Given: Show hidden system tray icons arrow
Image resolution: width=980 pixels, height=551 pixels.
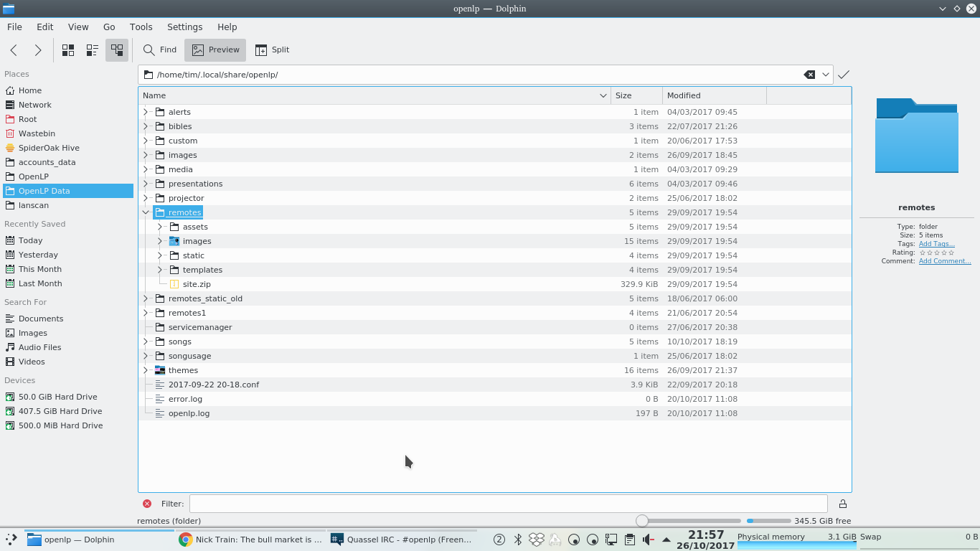Looking at the screenshot, I should pos(666,540).
